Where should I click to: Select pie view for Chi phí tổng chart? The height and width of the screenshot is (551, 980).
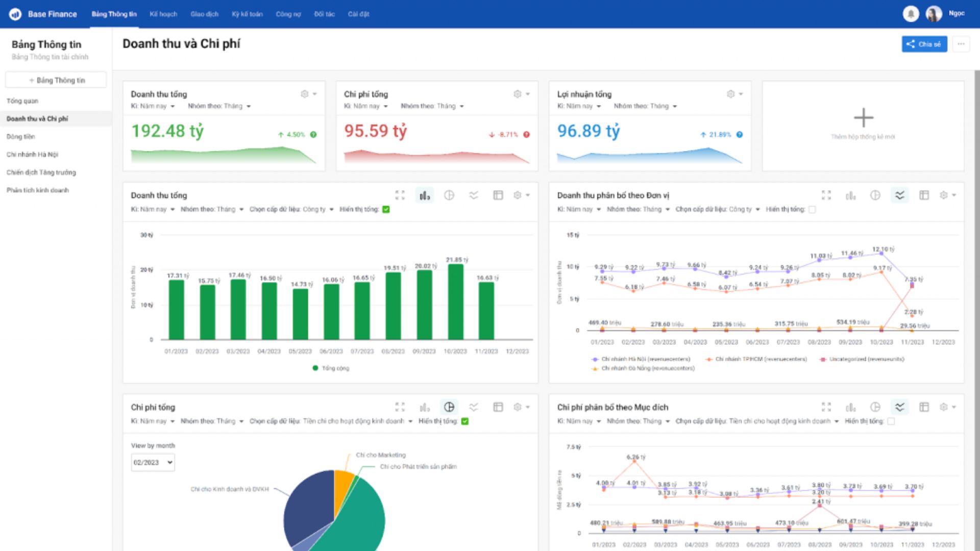[449, 407]
